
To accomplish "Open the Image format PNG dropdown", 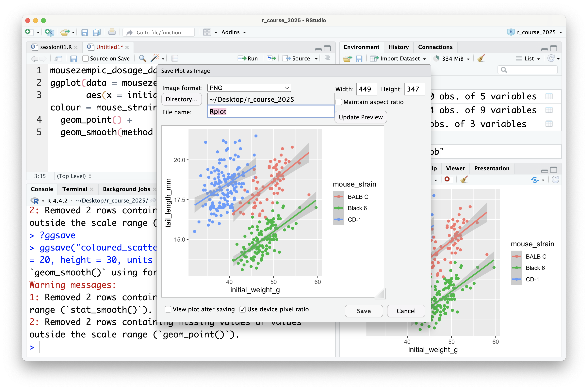I will coord(249,88).
